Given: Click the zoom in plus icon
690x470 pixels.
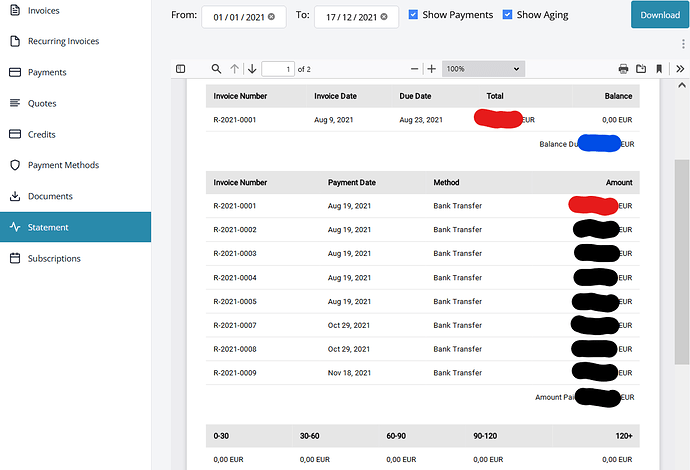Looking at the screenshot, I should [x=432, y=69].
